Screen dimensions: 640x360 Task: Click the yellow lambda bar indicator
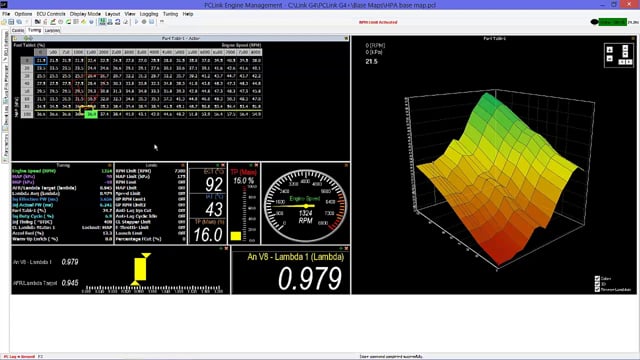click(x=140, y=269)
